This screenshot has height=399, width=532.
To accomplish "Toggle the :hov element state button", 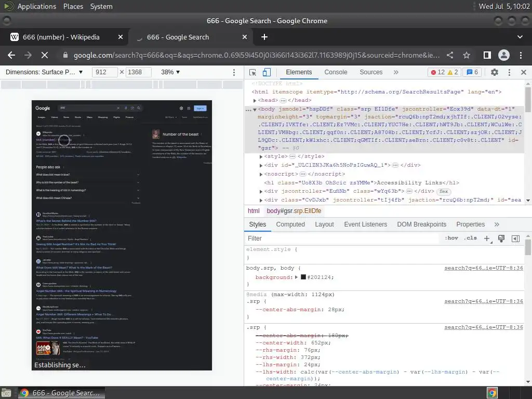I will [x=451, y=238].
